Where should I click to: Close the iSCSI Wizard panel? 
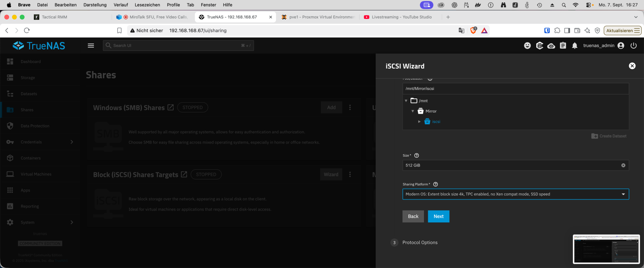coord(632,66)
